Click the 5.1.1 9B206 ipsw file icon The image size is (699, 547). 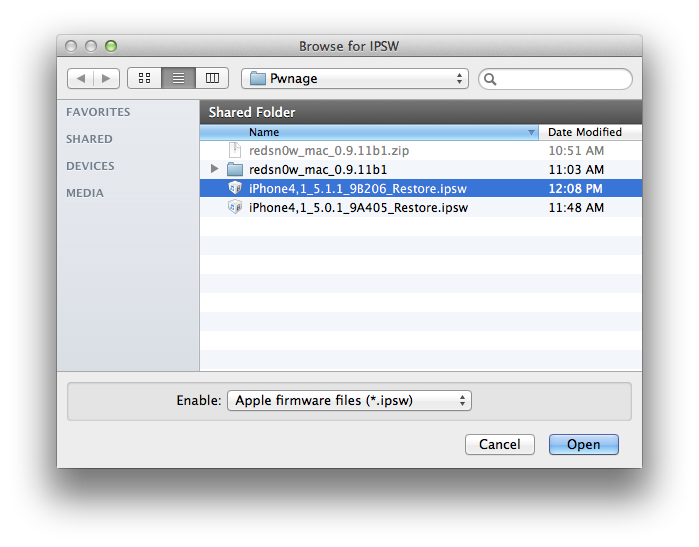(235, 188)
